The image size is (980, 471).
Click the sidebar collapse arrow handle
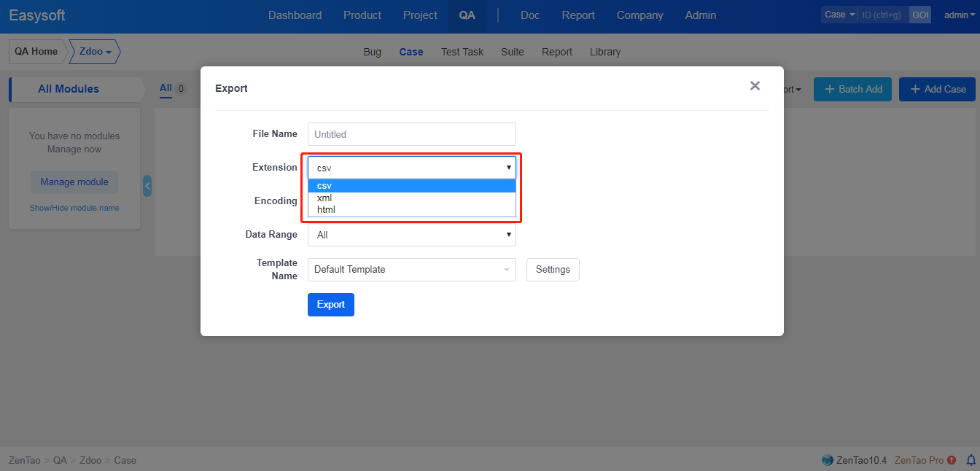coord(147,186)
